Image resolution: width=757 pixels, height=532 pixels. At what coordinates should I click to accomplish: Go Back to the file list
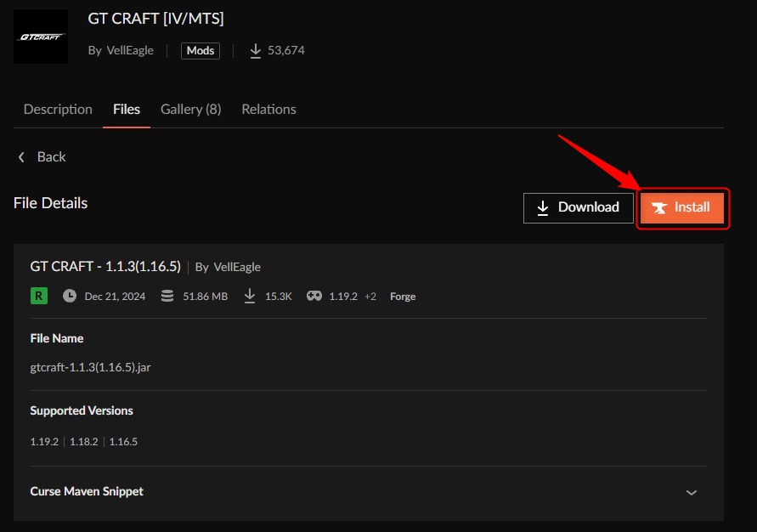tap(42, 157)
